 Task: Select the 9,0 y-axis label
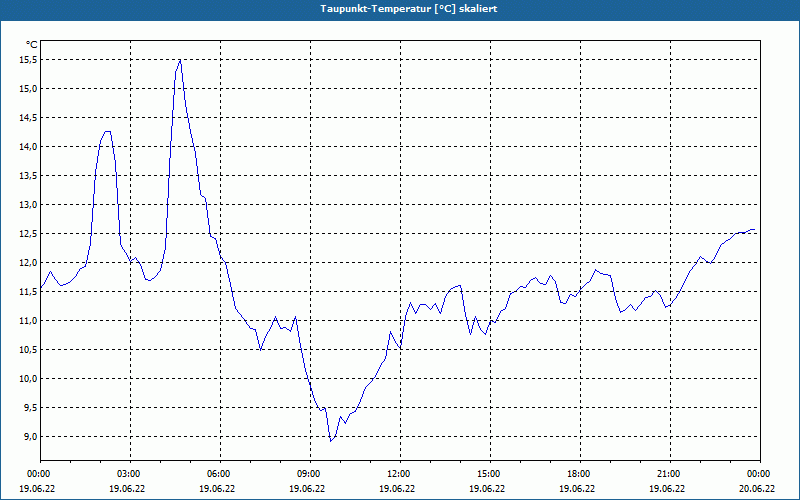point(31,437)
